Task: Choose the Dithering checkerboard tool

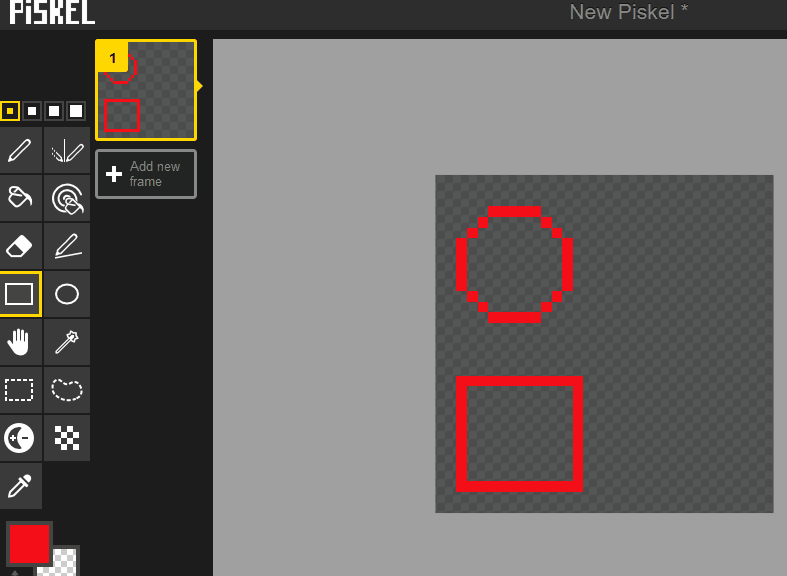Action: click(x=67, y=438)
